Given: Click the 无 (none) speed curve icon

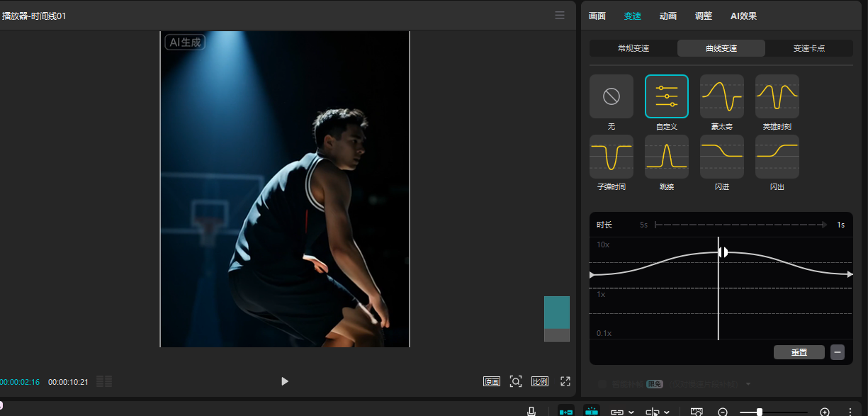Looking at the screenshot, I should [x=611, y=96].
